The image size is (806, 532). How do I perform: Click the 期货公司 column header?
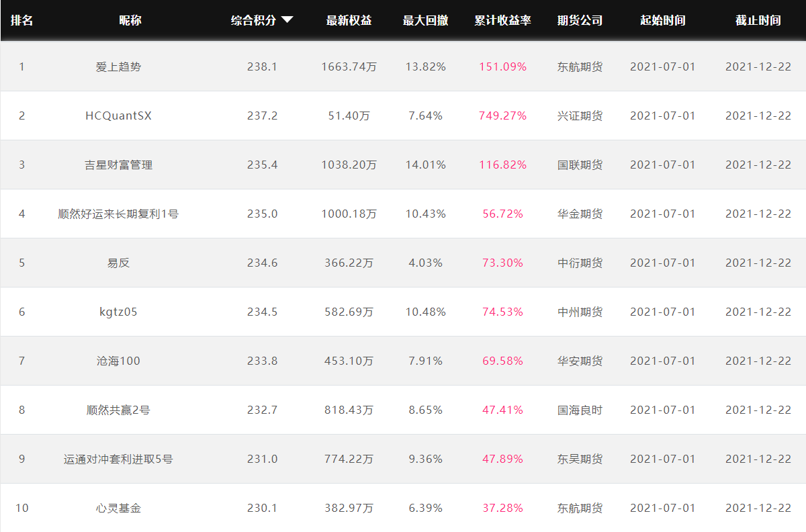click(x=580, y=20)
